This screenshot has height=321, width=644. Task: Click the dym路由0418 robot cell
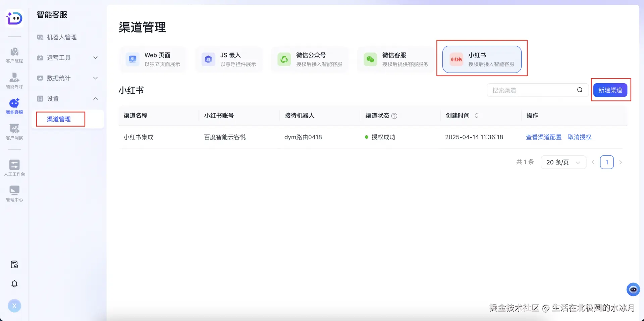pyautogui.click(x=303, y=137)
